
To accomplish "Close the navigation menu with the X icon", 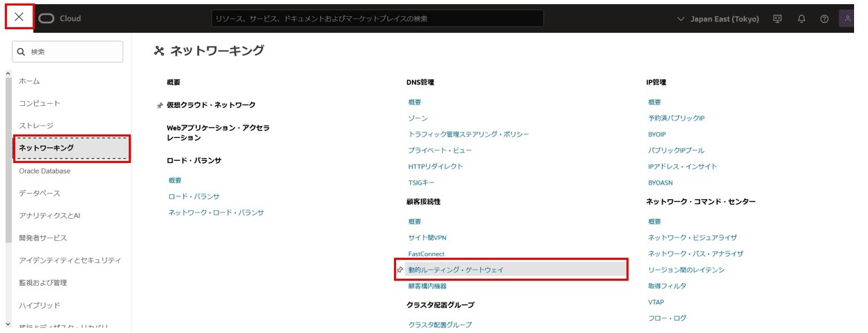I will [x=19, y=17].
